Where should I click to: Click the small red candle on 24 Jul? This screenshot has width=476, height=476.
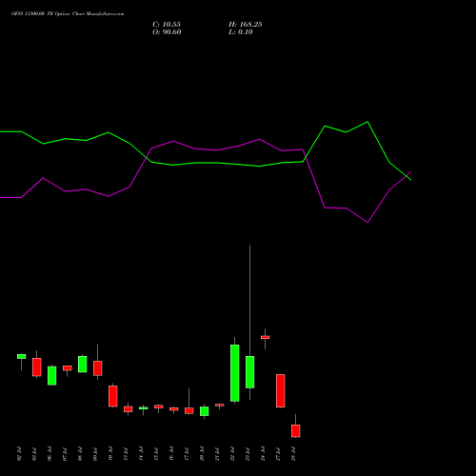[x=266, y=337]
